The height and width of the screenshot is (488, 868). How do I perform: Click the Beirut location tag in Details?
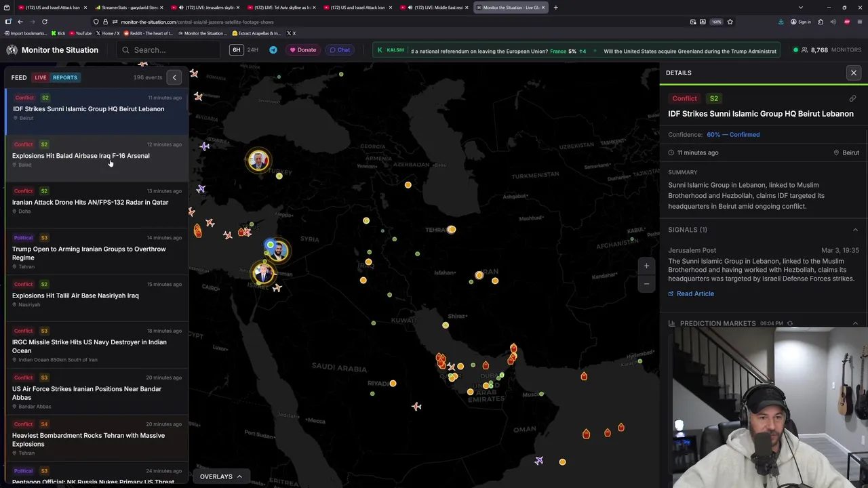pos(846,152)
